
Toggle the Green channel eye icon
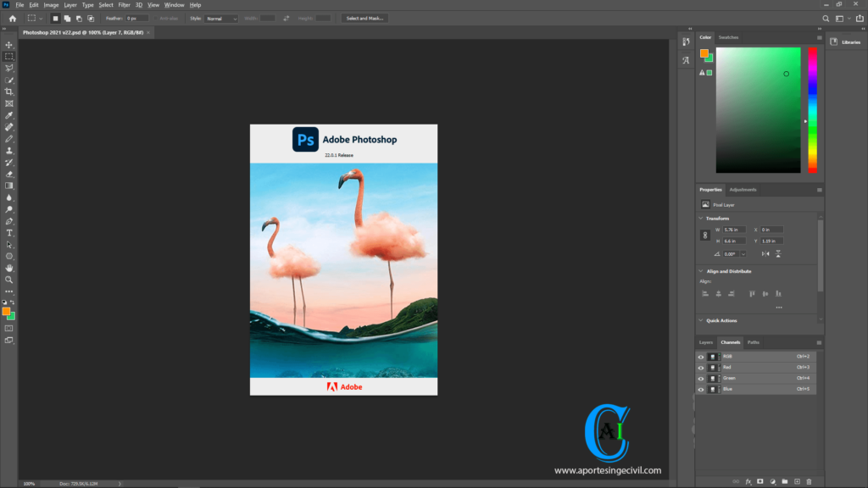701,378
